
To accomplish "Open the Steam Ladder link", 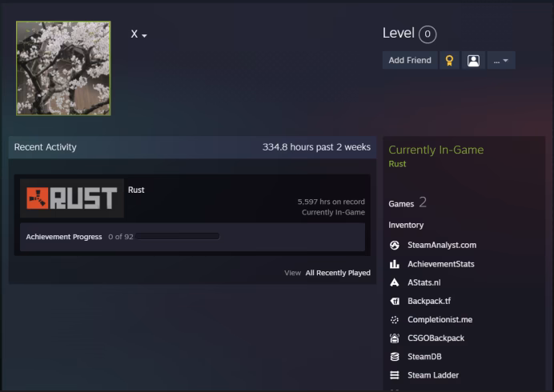I will [x=433, y=375].
